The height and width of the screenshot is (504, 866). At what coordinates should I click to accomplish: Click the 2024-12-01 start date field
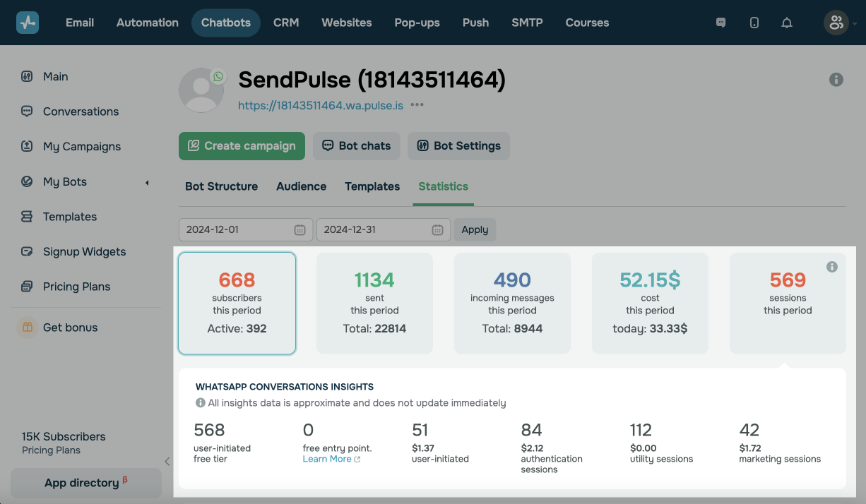point(246,229)
